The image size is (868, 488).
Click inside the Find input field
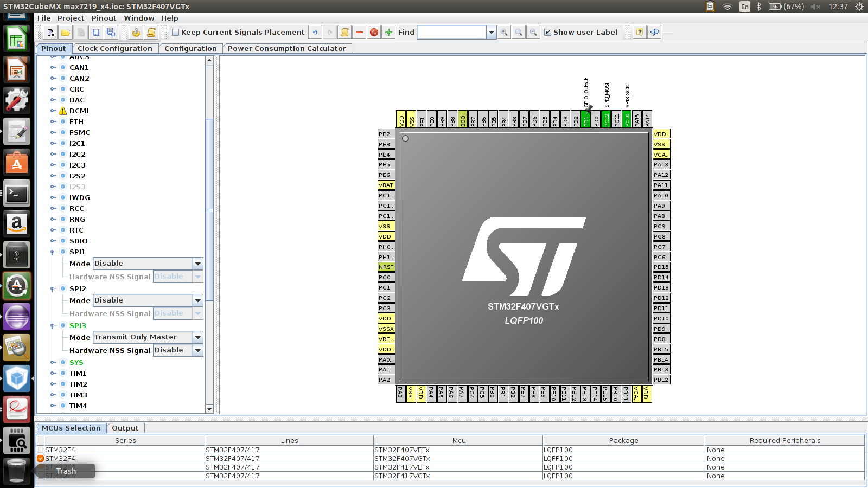pyautogui.click(x=451, y=33)
